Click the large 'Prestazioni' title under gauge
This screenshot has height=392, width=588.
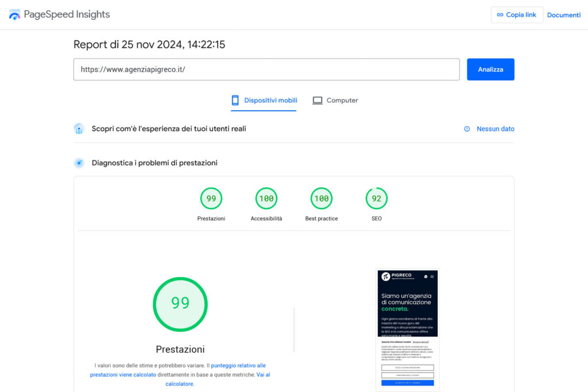pos(180,350)
